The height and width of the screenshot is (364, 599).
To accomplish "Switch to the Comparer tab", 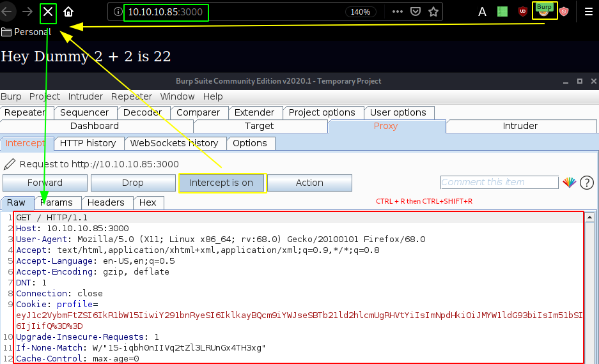I will [198, 112].
